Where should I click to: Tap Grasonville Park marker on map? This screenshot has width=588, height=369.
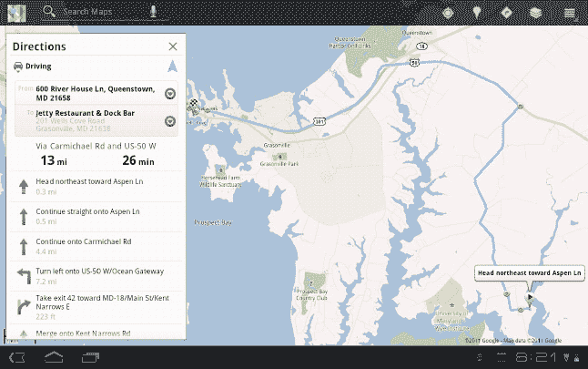[279, 158]
